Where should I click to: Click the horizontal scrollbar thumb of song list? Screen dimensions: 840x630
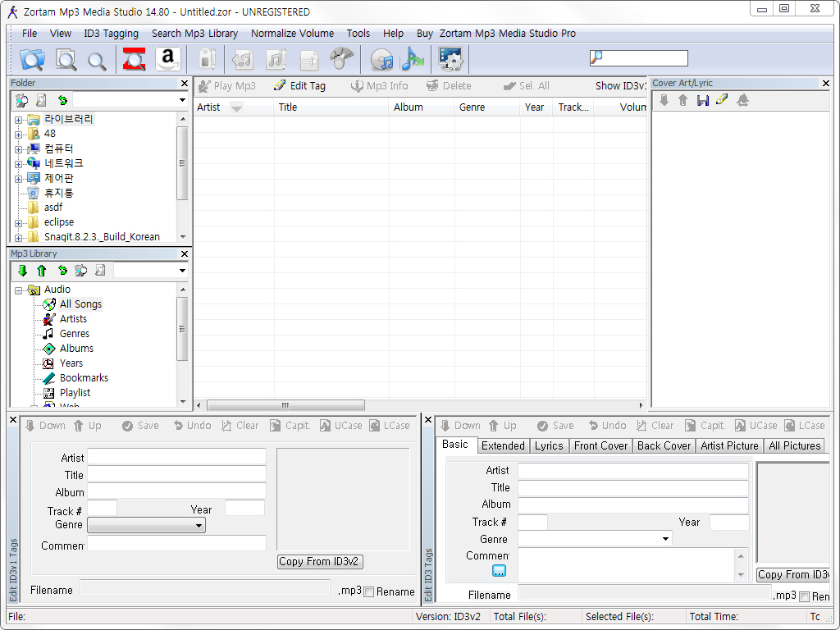click(x=285, y=405)
